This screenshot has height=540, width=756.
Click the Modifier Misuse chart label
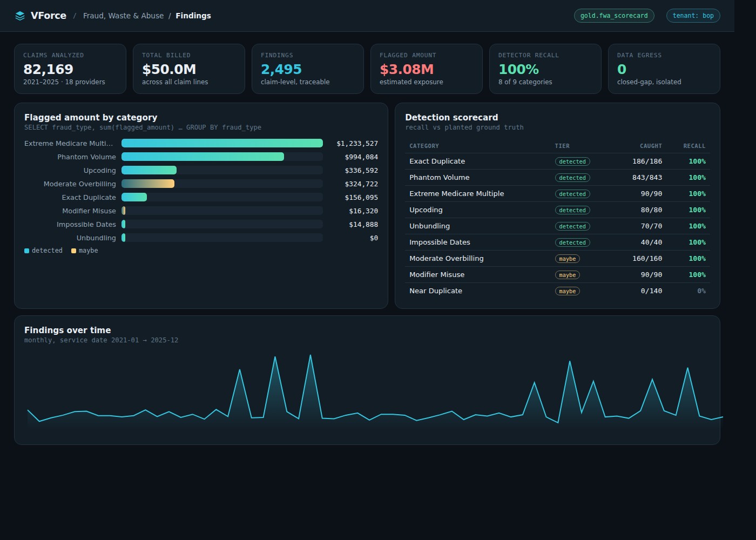click(x=89, y=211)
